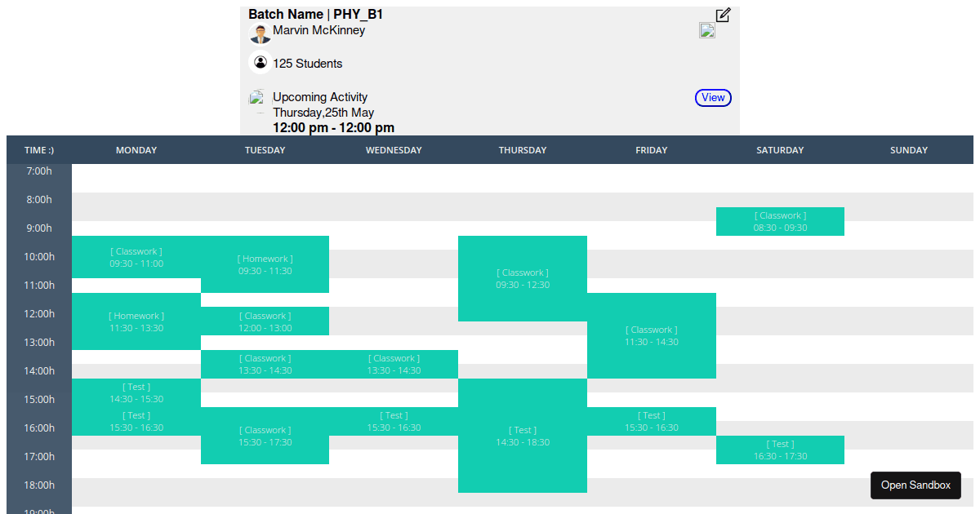This screenshot has width=980, height=514.
Task: Click the 12:00h time slot label
Action: pos(38,314)
